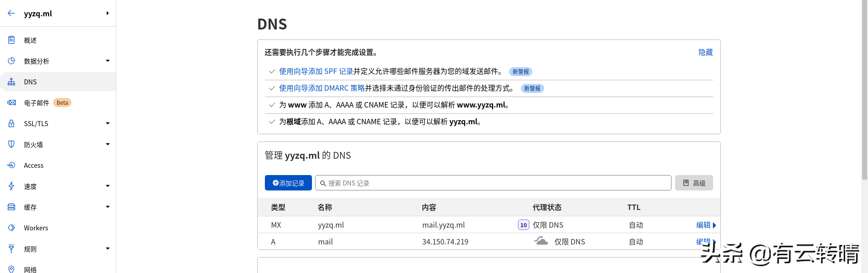Image resolution: width=868 pixels, height=273 pixels.
Task: Click the 速度 lightning bolt icon
Action: [x=11, y=186]
